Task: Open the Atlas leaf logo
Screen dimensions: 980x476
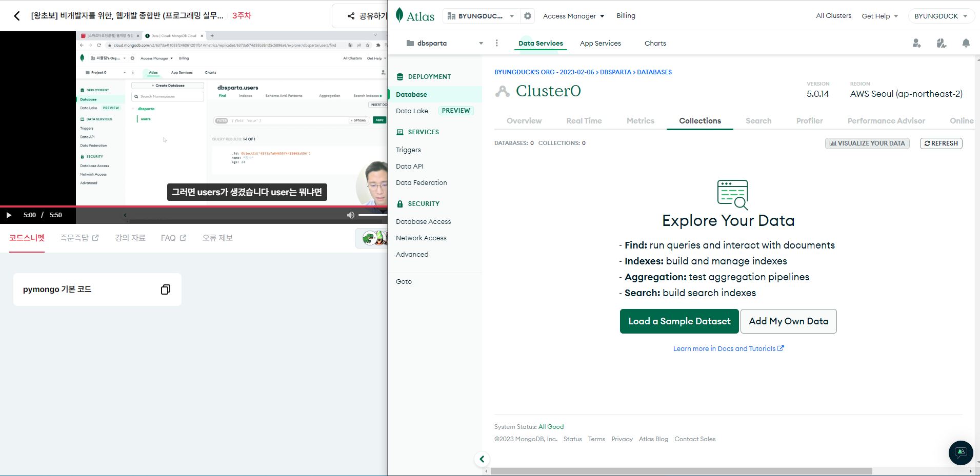Action: (x=415, y=16)
